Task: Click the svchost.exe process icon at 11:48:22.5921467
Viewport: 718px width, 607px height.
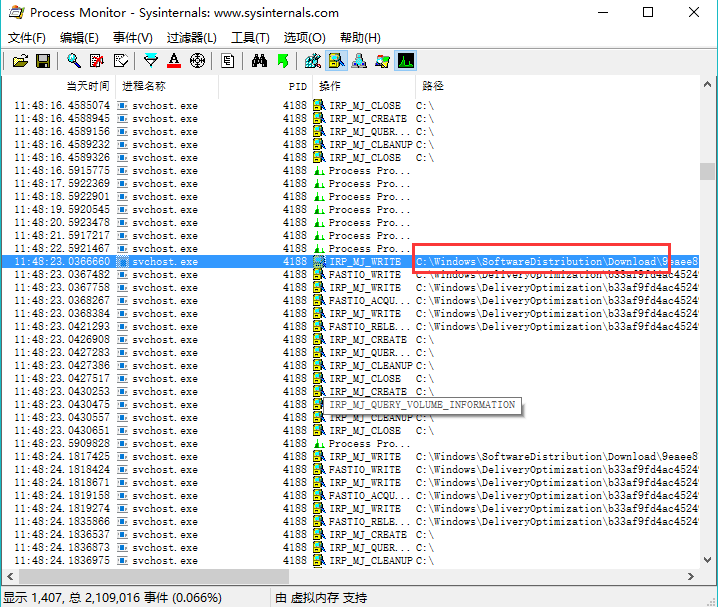Action: point(122,249)
